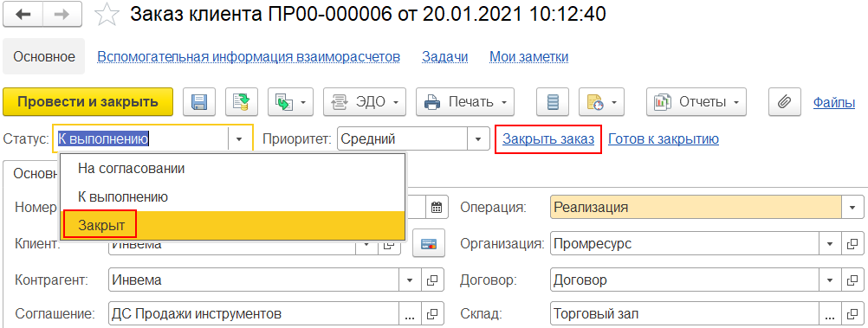Expand the Организация dropdown arrow

(829, 244)
